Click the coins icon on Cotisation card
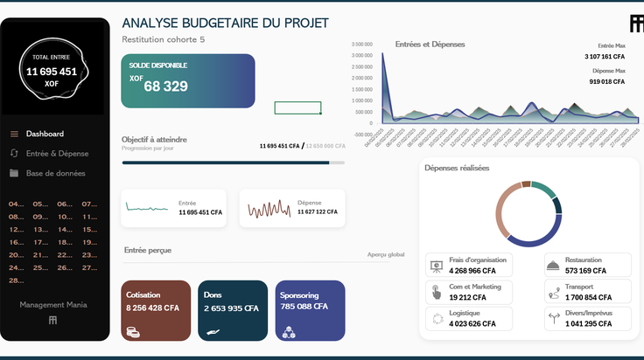Viewport: 644px width, 360px height. pyautogui.click(x=133, y=333)
